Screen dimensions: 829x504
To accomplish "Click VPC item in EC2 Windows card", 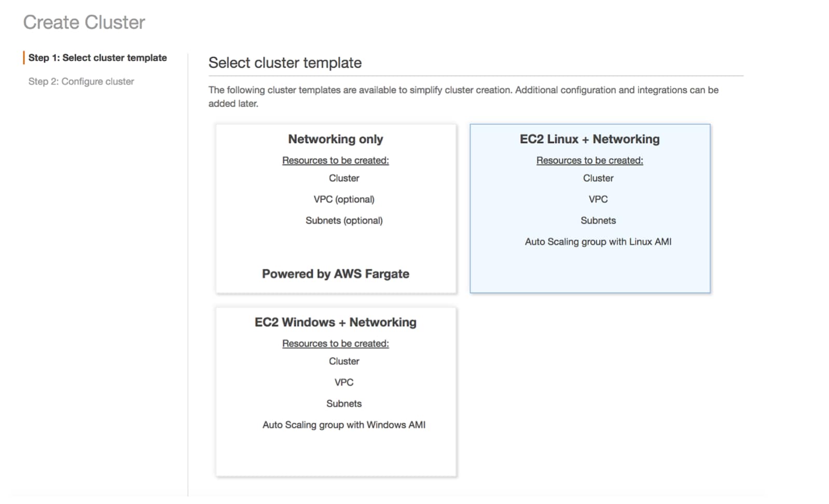I will click(x=343, y=382).
